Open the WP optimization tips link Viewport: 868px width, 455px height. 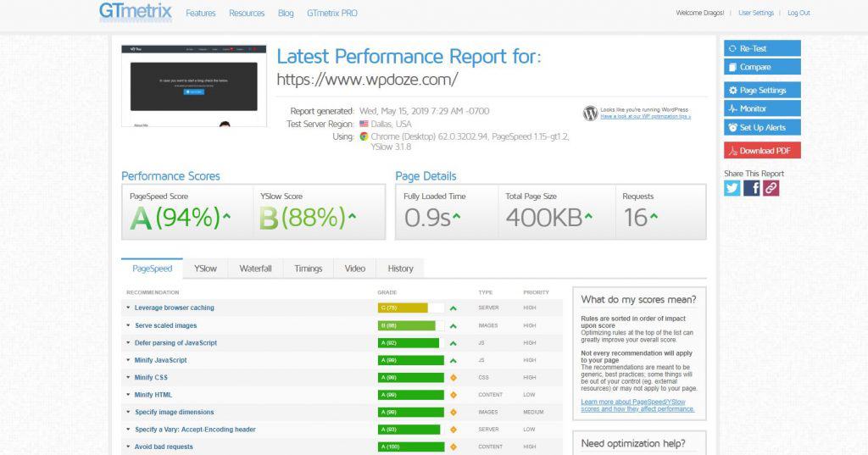coord(645,117)
